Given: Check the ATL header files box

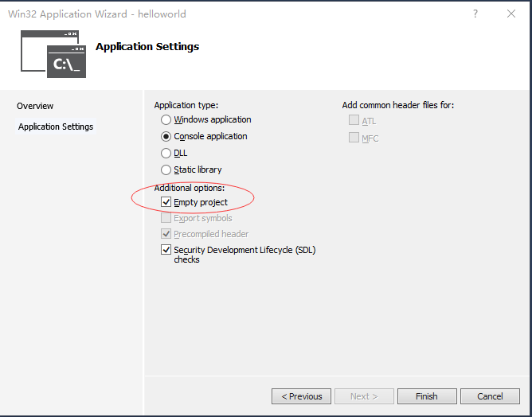Looking at the screenshot, I should [354, 121].
